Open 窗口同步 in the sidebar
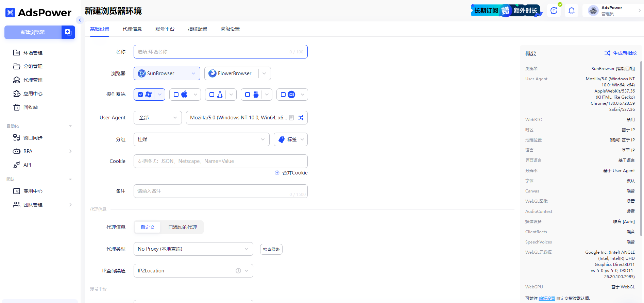This screenshot has width=644, height=303. [x=28, y=138]
